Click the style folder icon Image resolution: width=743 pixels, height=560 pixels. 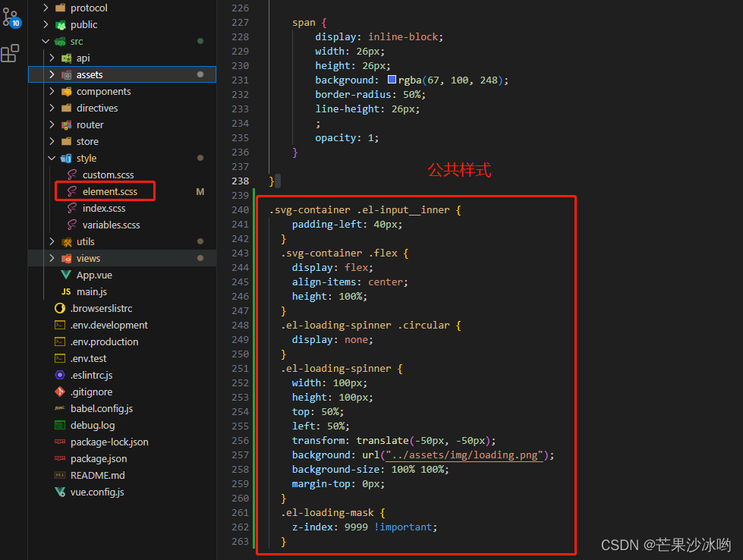66,159
